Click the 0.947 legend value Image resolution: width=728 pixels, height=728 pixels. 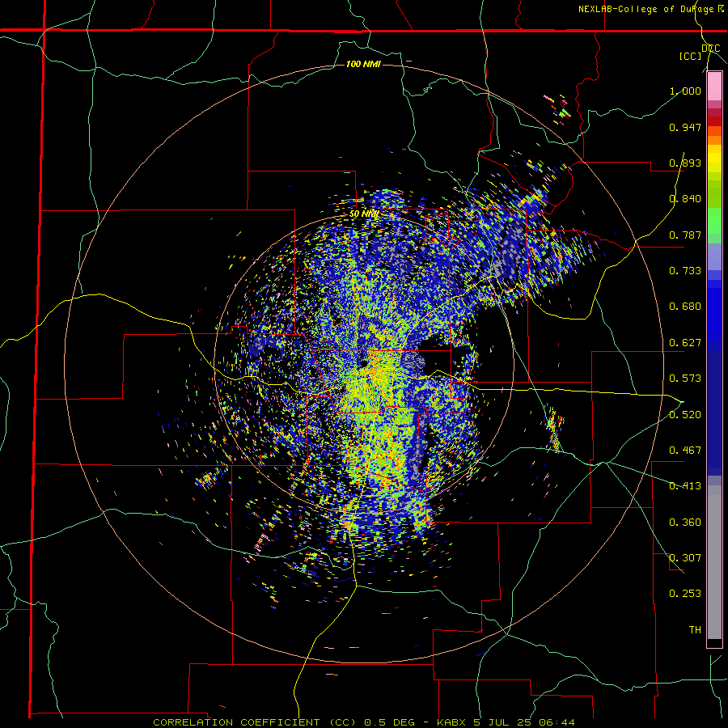[685, 127]
